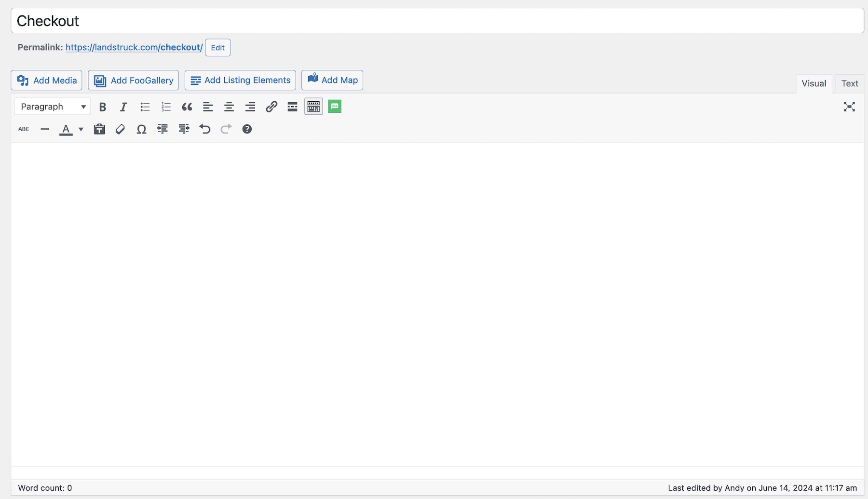
Task: Expand the text color picker arrow
Action: (81, 129)
